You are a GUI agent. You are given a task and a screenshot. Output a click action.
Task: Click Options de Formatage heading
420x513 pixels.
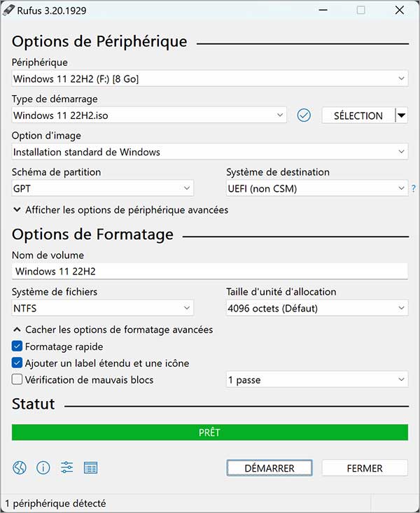[92, 235]
